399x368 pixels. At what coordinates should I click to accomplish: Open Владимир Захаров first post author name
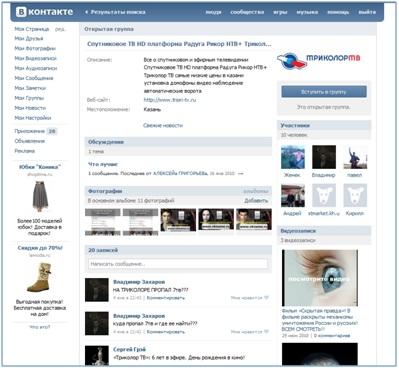(139, 282)
